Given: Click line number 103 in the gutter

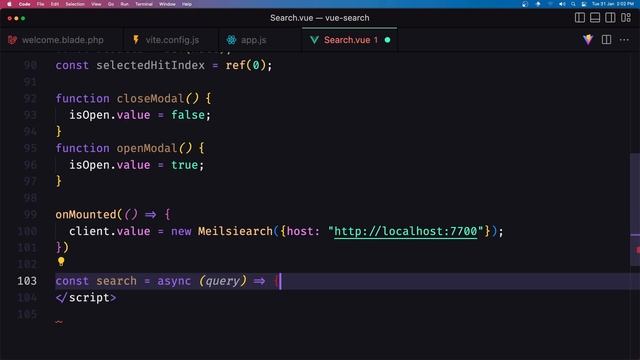Looking at the screenshot, I should pyautogui.click(x=27, y=281).
